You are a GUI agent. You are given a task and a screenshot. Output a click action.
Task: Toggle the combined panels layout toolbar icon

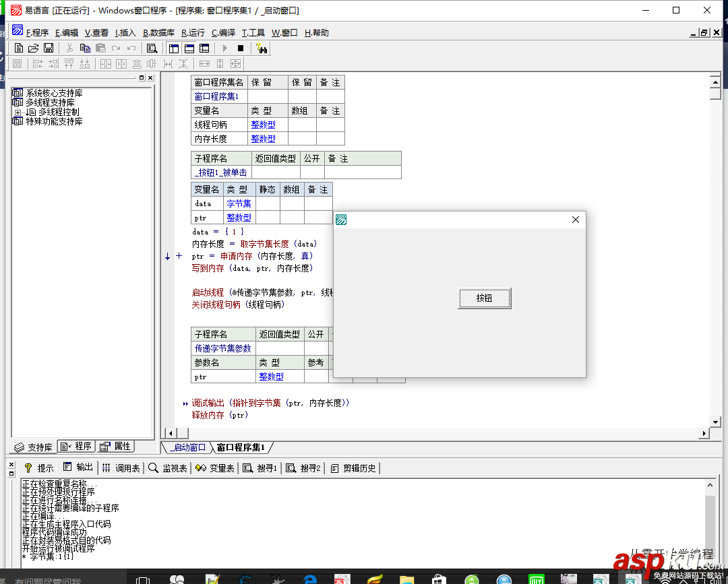point(204,48)
